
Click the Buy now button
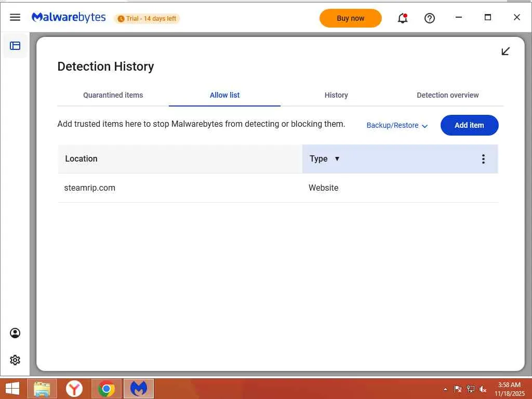(351, 18)
